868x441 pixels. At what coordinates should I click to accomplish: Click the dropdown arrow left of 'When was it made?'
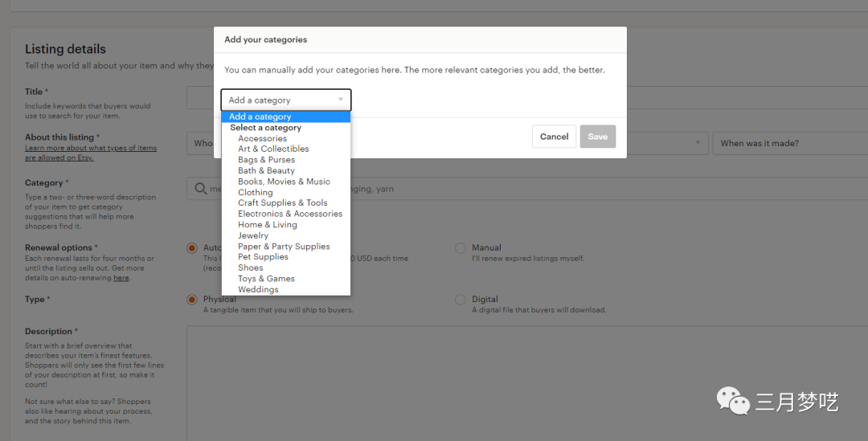(x=698, y=143)
